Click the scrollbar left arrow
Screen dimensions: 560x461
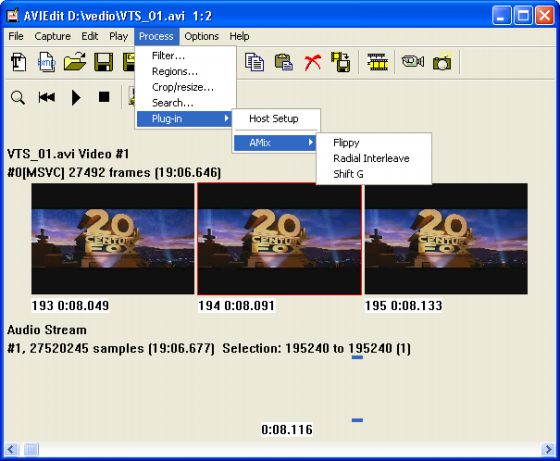point(11,449)
